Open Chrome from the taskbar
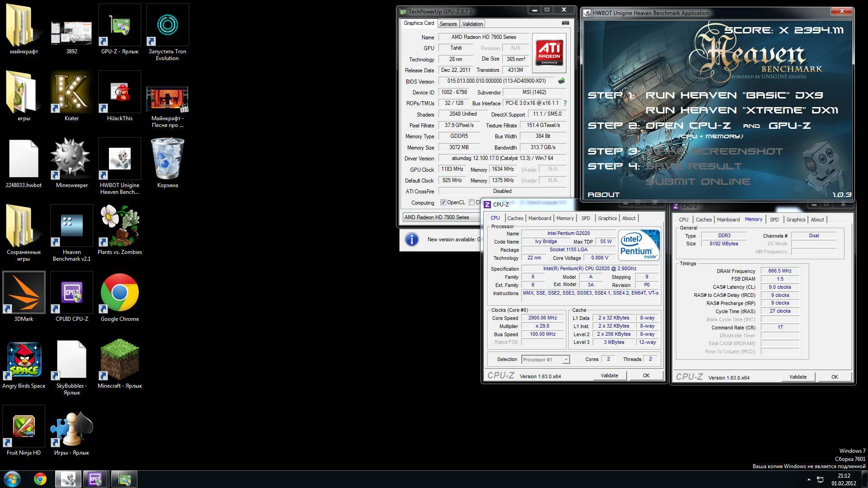Image resolution: width=868 pixels, height=488 pixels. [x=40, y=479]
